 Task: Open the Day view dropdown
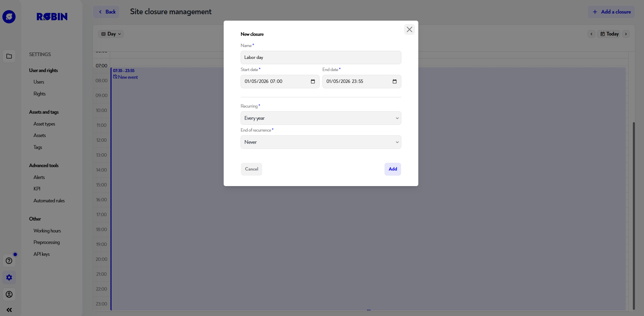(111, 34)
